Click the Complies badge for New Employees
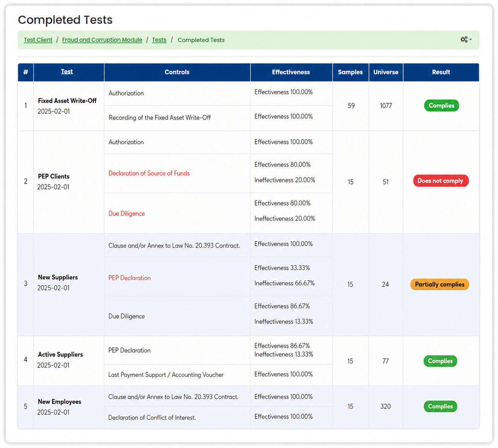This screenshot has height=448, width=498. tap(440, 406)
